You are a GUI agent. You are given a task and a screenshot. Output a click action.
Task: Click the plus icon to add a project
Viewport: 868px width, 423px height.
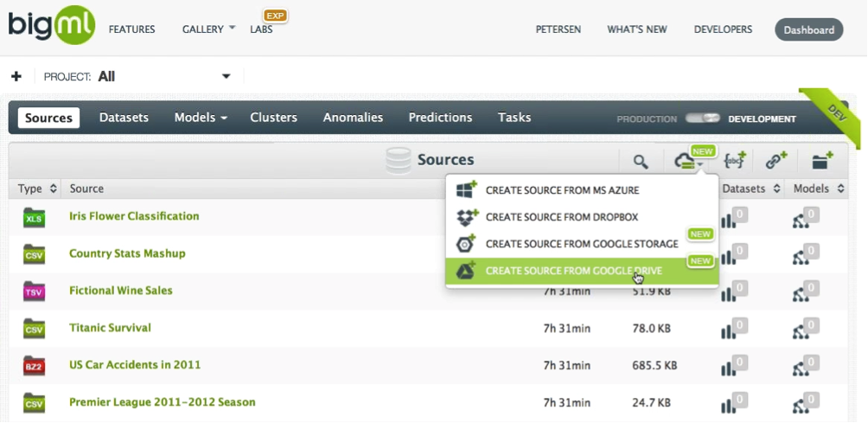click(16, 76)
